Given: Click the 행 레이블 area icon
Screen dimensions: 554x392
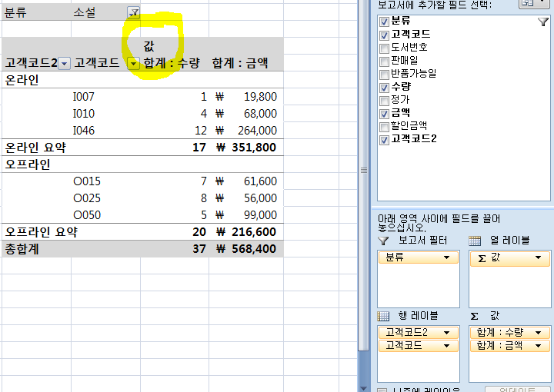Looking at the screenshot, I should [383, 316].
